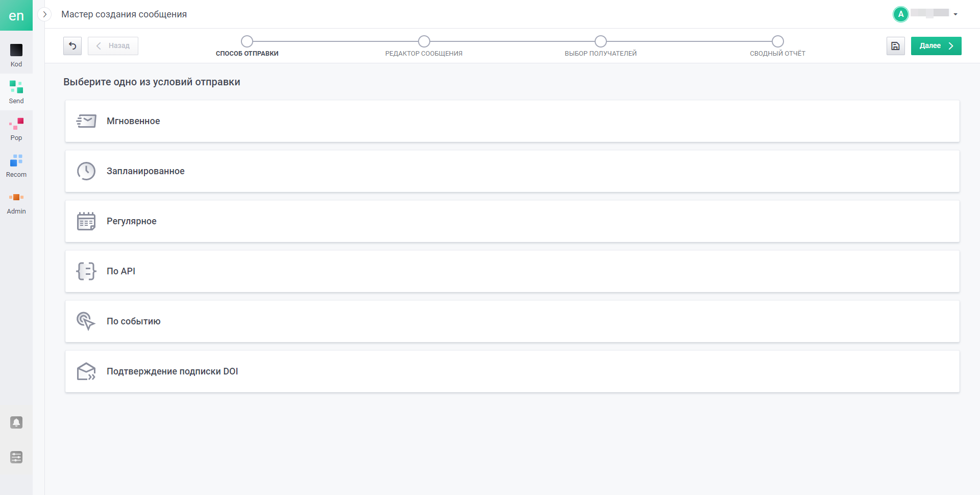Go back with the Назад button
The image size is (980, 495).
click(113, 46)
